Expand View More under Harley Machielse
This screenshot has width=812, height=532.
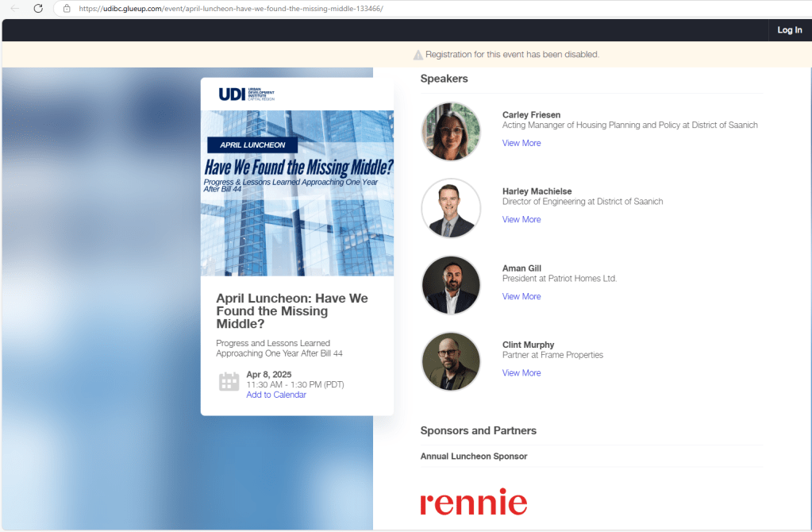coord(521,220)
